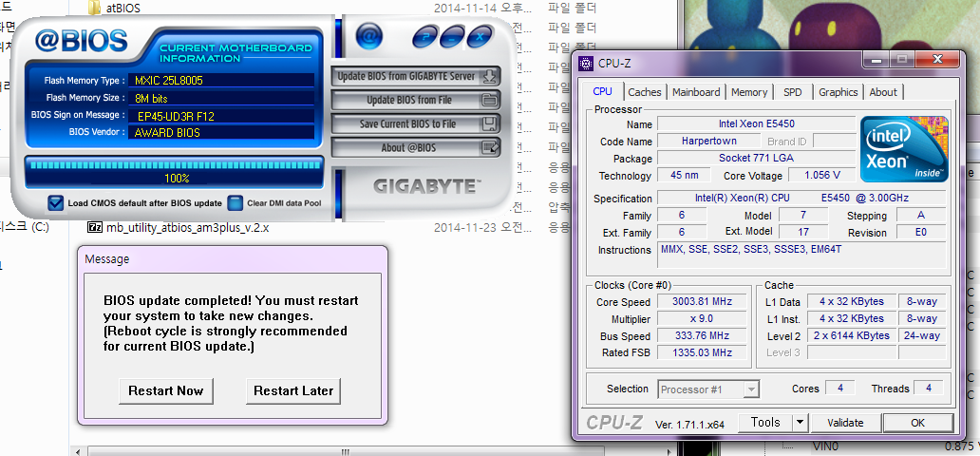The image size is (980, 456).
Task: Click Save Current BIOS to File
Action: pyautogui.click(x=416, y=123)
